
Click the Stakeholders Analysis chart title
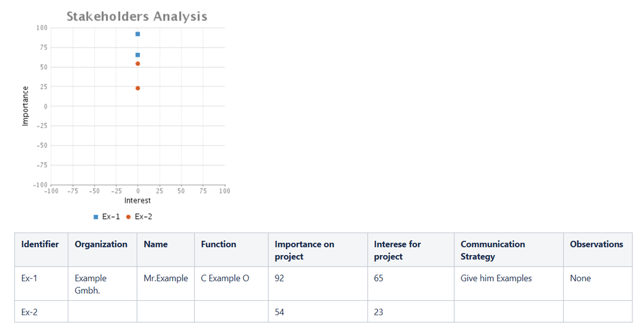coord(137,16)
